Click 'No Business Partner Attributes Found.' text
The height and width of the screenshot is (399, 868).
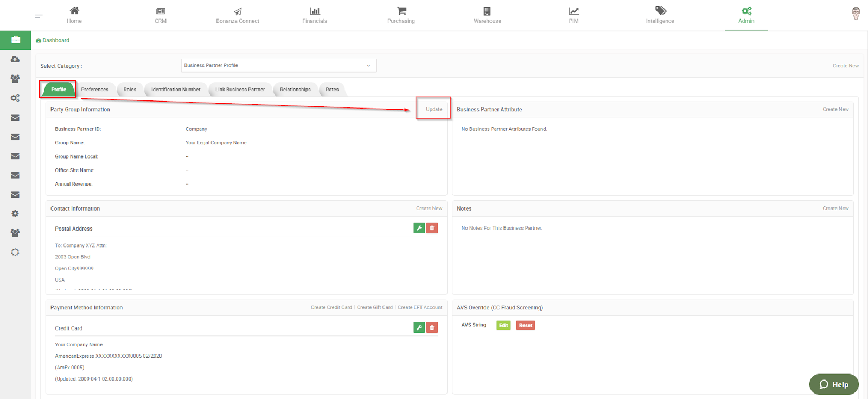[505, 129]
